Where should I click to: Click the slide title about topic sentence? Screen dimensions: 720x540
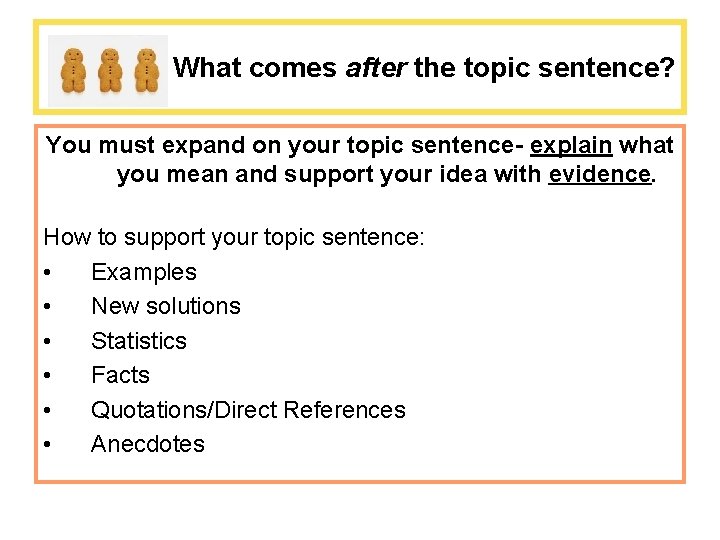click(424, 68)
